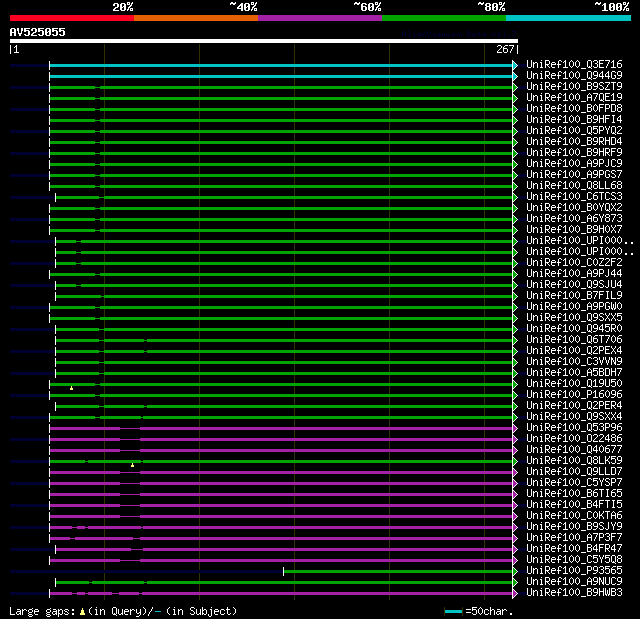Viewport: 640px width, 619px height.
Task: Click the AV525055 query name
Action: 37,33
